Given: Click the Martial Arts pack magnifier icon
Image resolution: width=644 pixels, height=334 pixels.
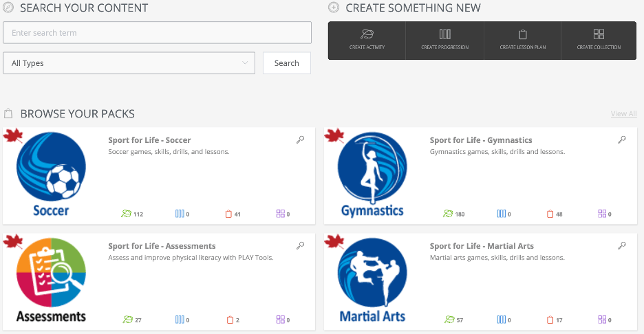Looking at the screenshot, I should (622, 245).
